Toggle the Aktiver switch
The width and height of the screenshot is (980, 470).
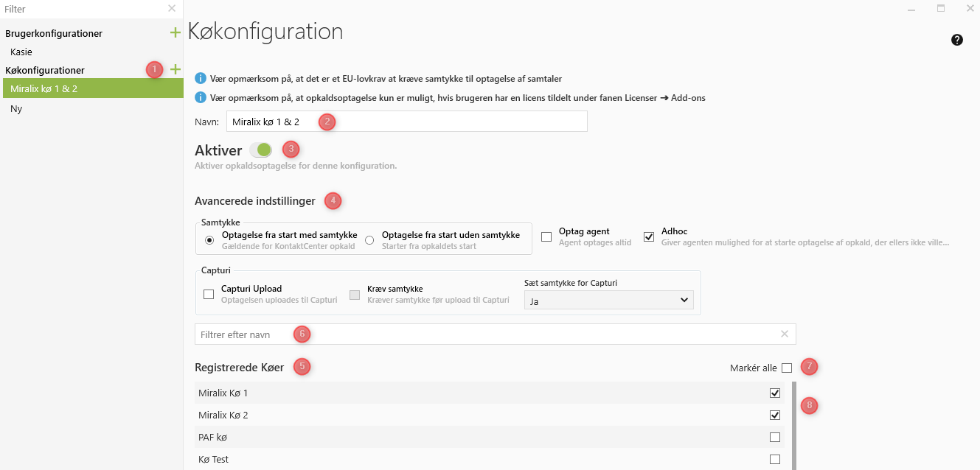tap(261, 150)
